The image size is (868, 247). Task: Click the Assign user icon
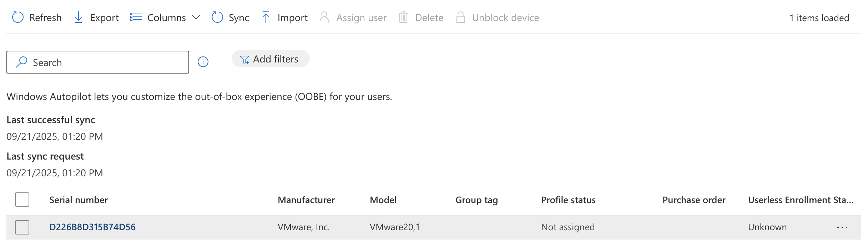[x=325, y=17]
